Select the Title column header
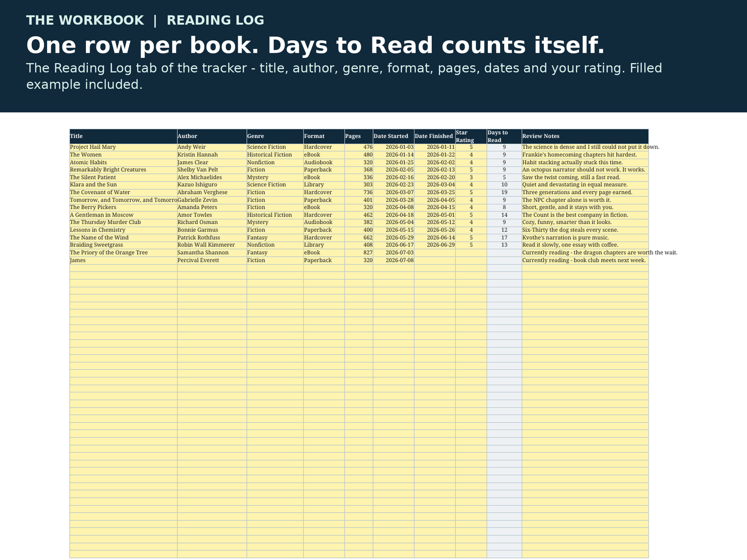Screen dimensions: 747x560 pos(123,136)
